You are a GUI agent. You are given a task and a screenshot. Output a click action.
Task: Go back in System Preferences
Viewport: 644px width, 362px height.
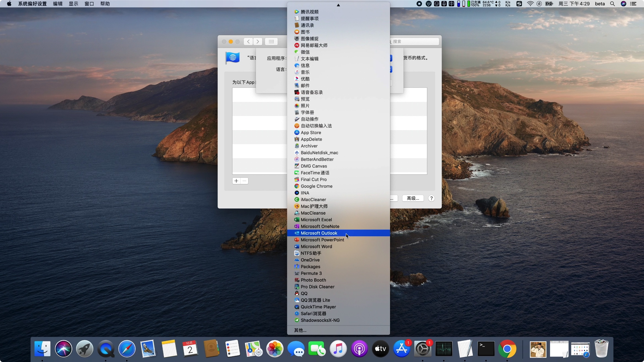click(248, 42)
